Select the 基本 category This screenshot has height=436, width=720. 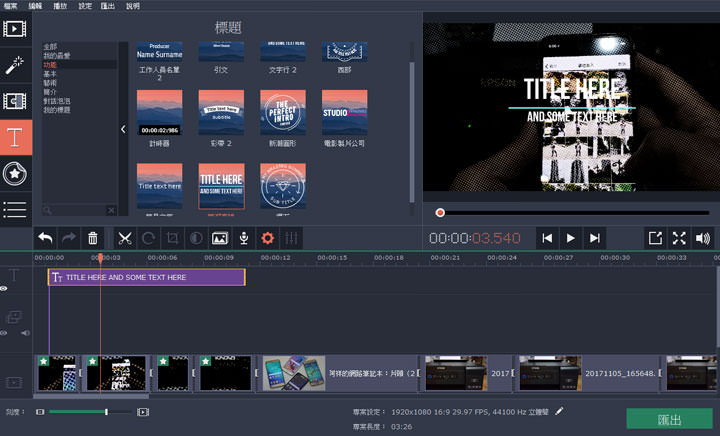[x=50, y=74]
